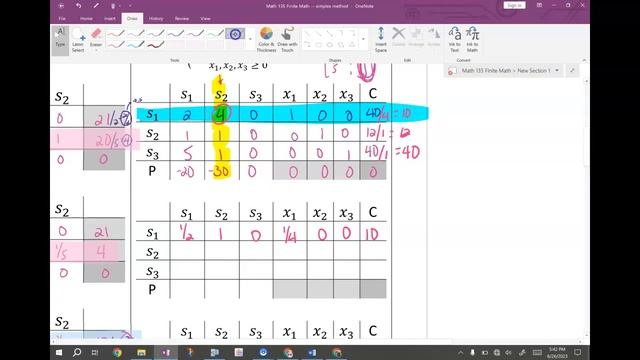Click the pen icon in quick access toolbar
The height and width of the screenshot is (360, 640).
click(96, 6)
